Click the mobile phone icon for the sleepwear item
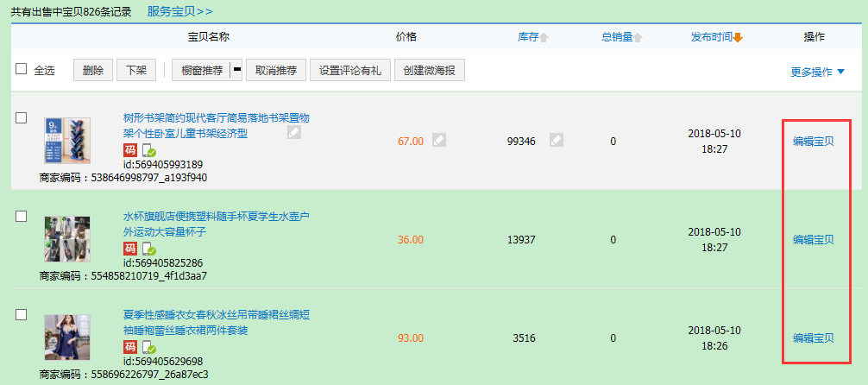This screenshot has height=385, width=868. coord(148,347)
